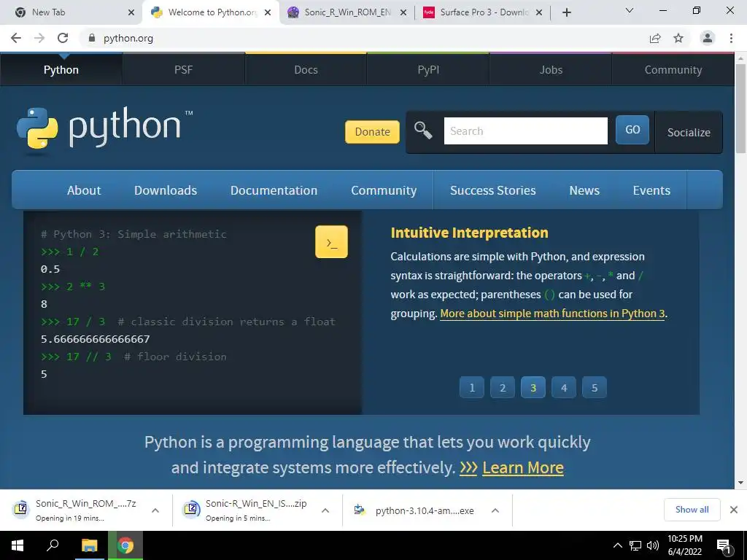Click the page vertical scrollbar thumb

click(740, 109)
